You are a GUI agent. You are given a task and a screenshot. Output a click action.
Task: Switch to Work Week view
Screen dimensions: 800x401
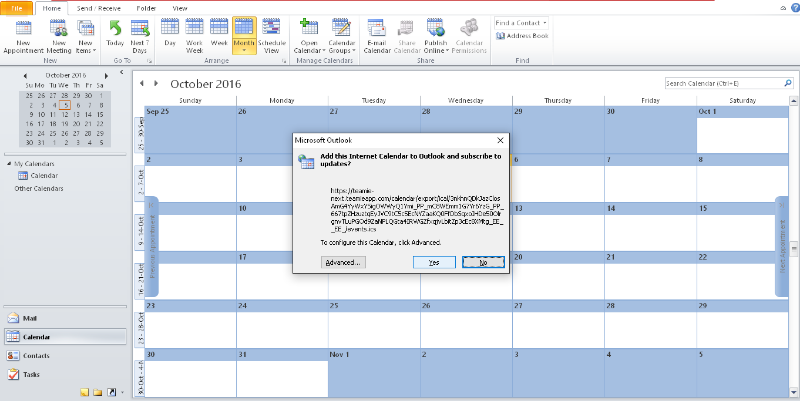pyautogui.click(x=194, y=36)
